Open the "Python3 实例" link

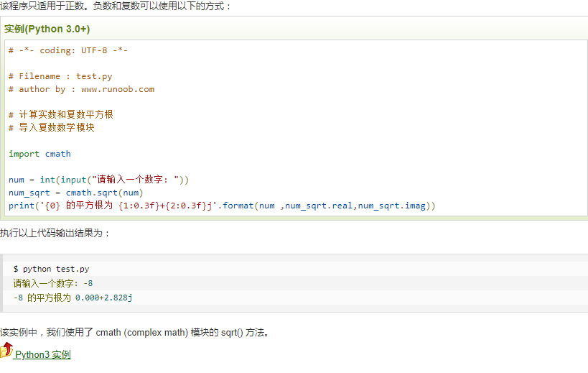click(43, 355)
